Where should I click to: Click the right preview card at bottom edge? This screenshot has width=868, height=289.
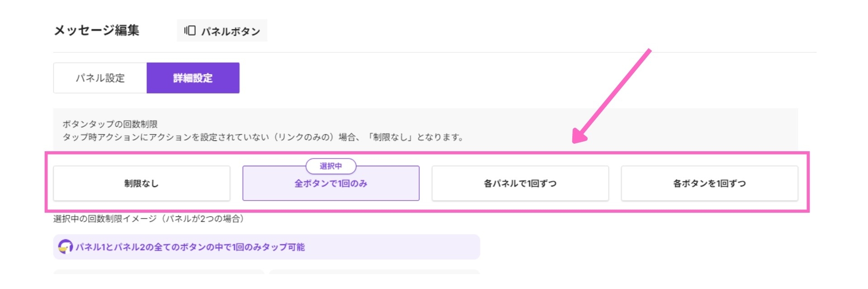point(374,272)
